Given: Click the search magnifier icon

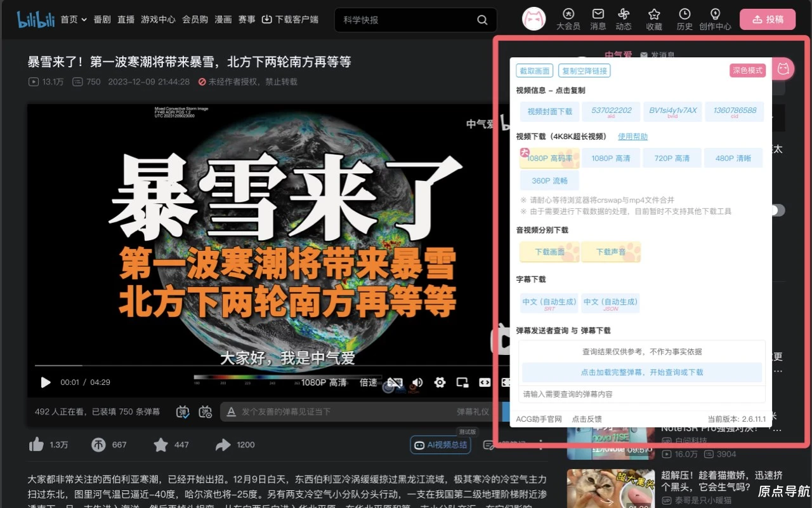Looking at the screenshot, I should (482, 20).
